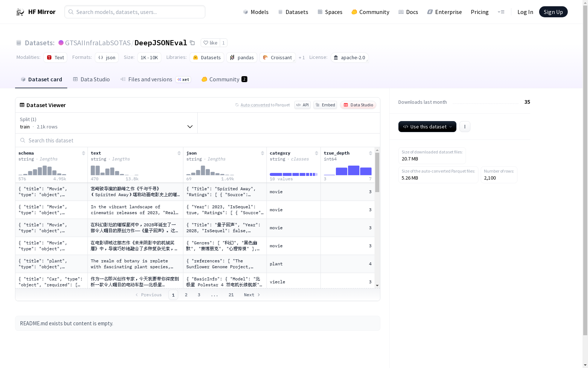588x368 pixels.
Task: Switch to the Dataset card tab
Action: tap(41, 79)
